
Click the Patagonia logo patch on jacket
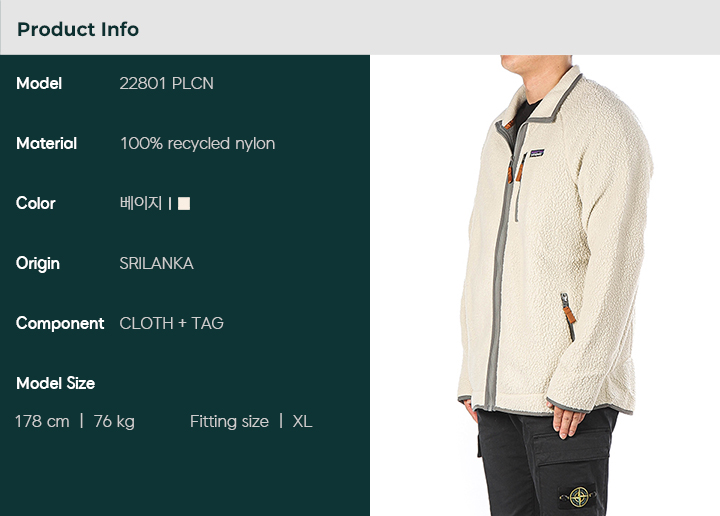[x=537, y=153]
